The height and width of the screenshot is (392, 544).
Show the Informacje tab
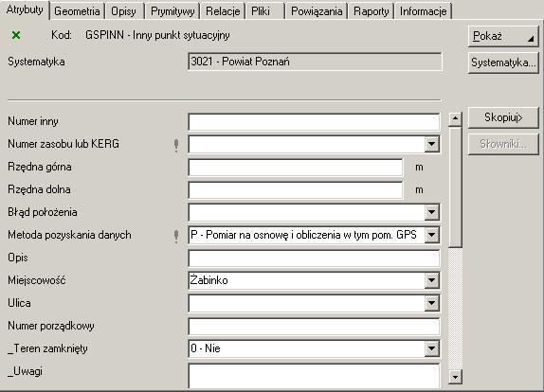point(423,11)
